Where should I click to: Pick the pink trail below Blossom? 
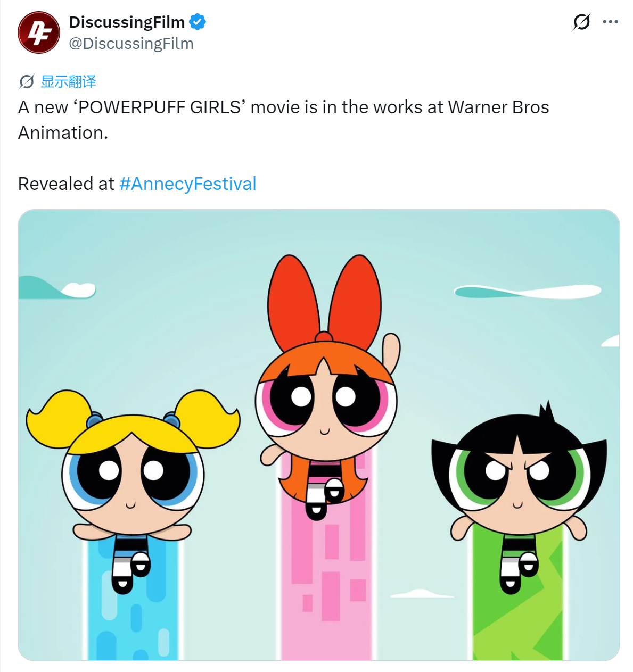coord(326,575)
